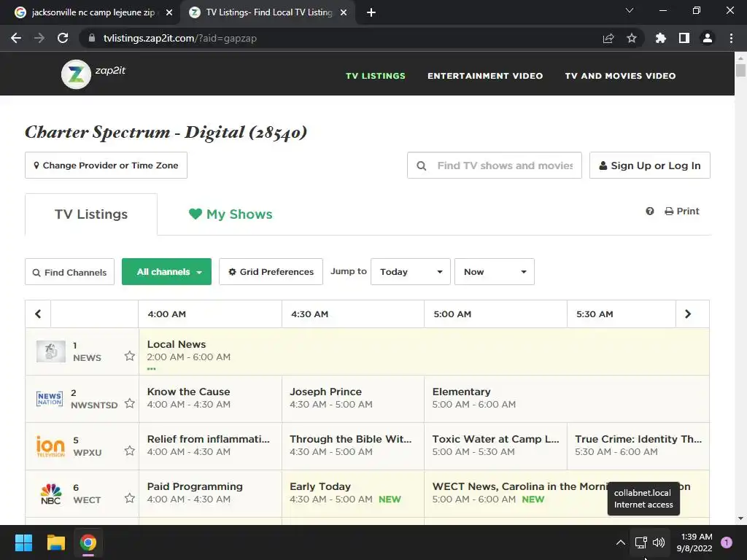Click the Chrome taskbar icon
Viewport: 747px width, 560px height.
coord(88,542)
